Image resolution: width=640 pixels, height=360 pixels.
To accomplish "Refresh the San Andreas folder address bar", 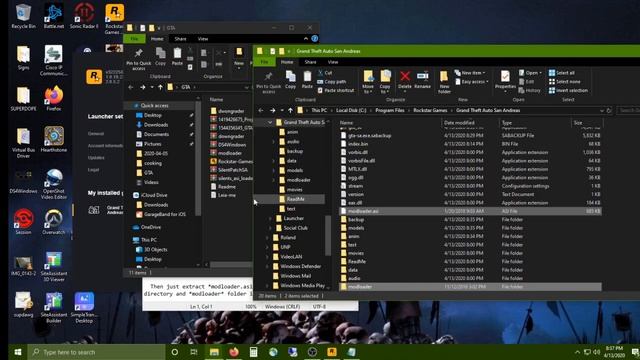I will click(609, 110).
